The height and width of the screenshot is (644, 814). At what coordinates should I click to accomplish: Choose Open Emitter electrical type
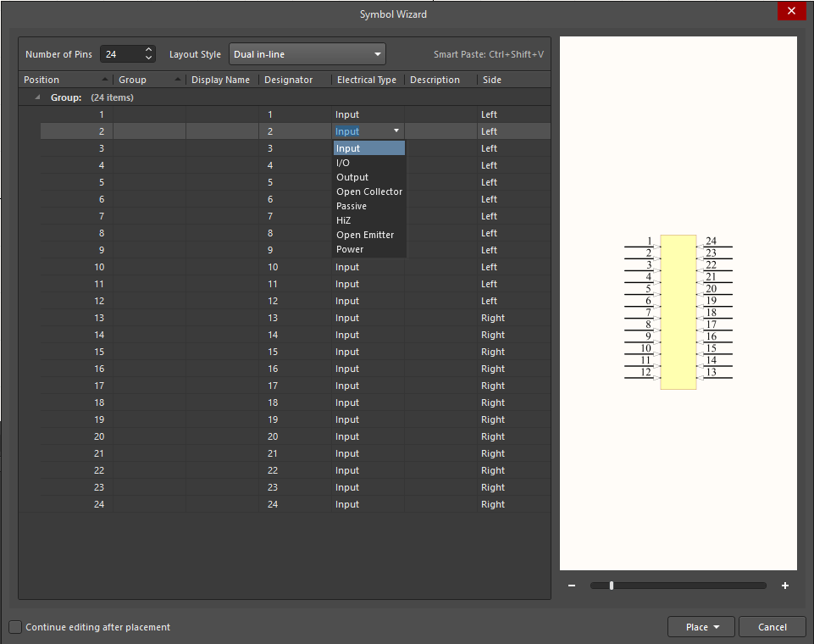coord(369,235)
